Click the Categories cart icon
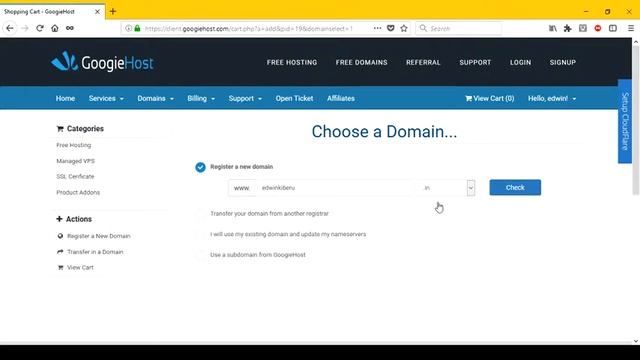 click(60, 129)
